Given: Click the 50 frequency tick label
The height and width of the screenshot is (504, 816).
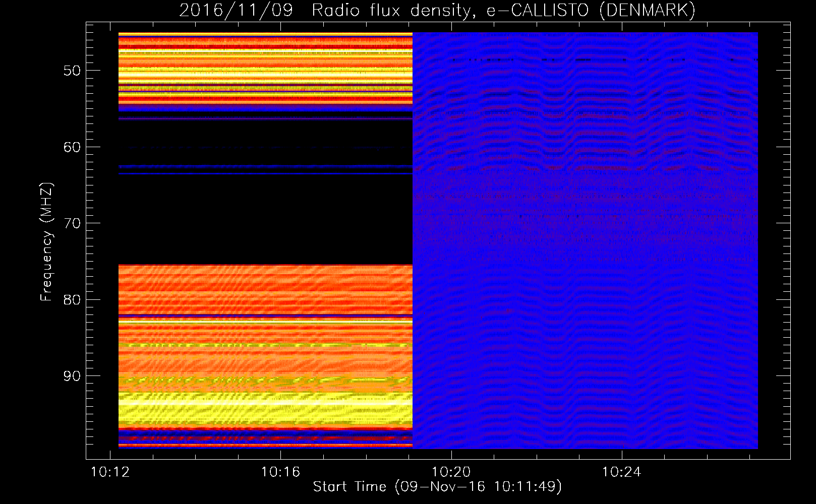Looking at the screenshot, I should (x=72, y=71).
